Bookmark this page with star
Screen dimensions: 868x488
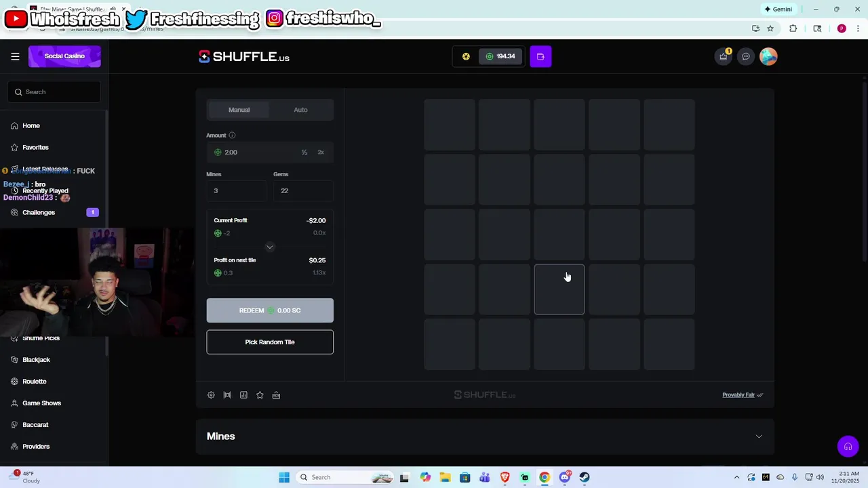[770, 28]
